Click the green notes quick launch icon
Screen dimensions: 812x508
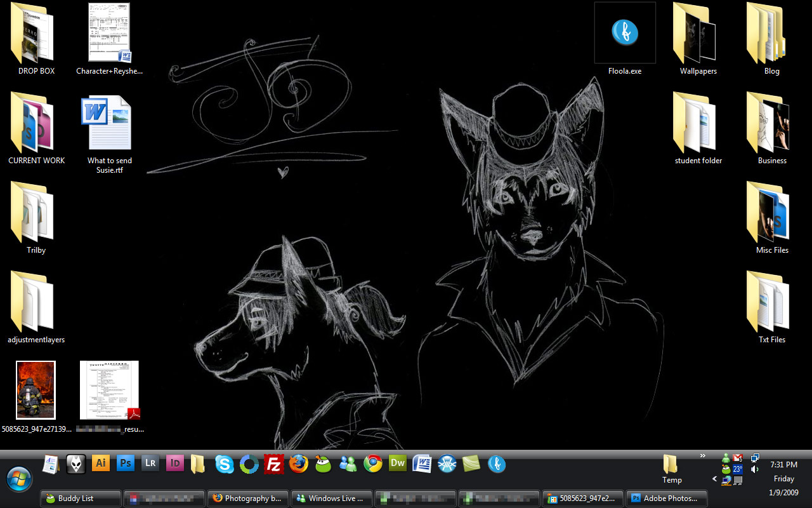471,464
